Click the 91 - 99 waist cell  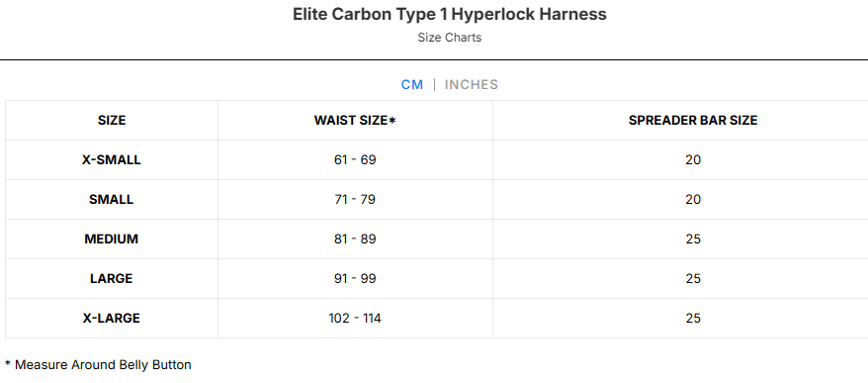click(x=355, y=279)
